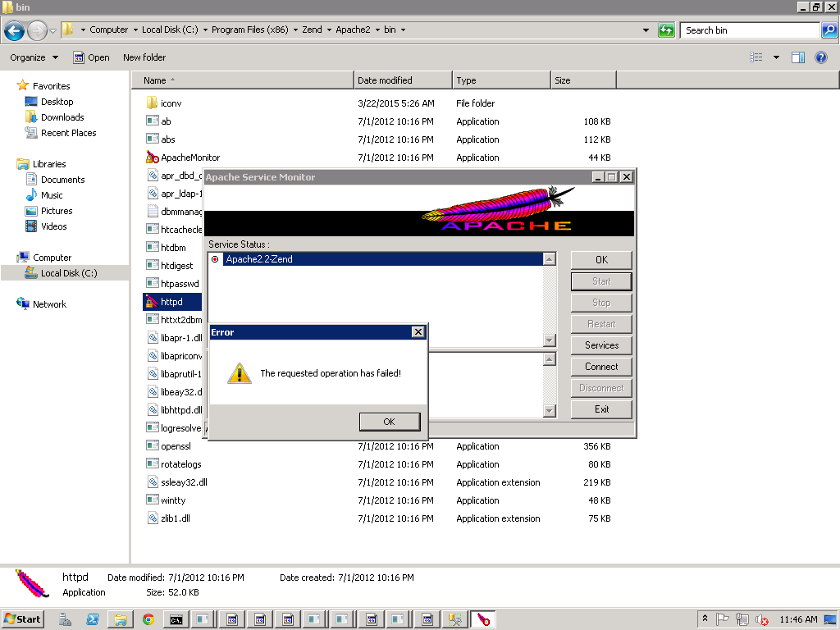840x630 pixels.
Task: Click the magnifier icon in Search bin box
Action: (829, 30)
